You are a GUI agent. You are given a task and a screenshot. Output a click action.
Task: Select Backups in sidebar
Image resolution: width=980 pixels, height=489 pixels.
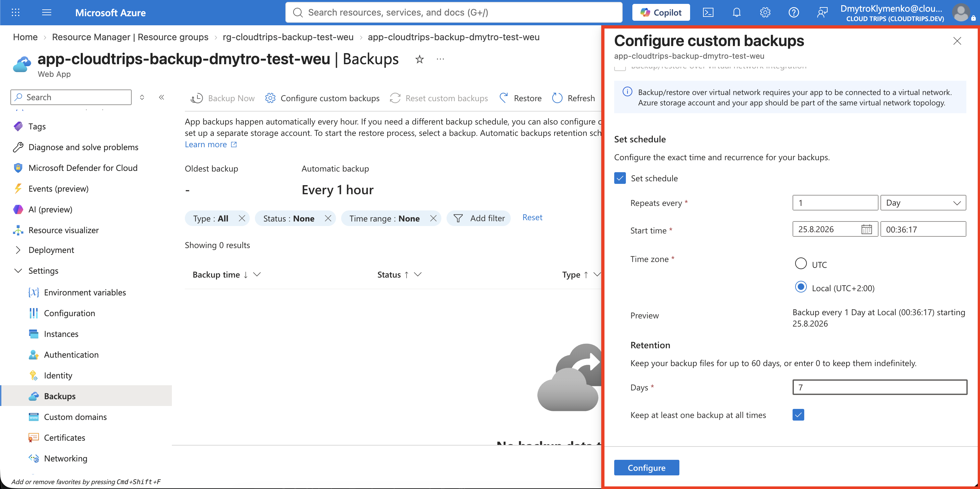pos(86,396)
